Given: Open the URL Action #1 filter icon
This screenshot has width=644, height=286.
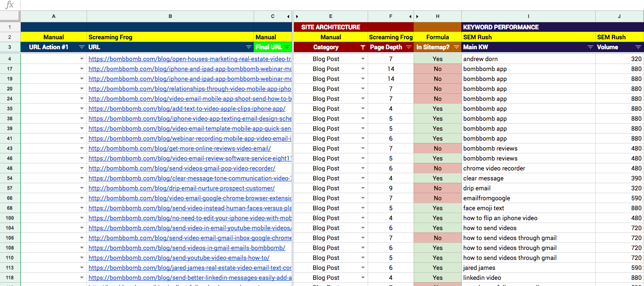Looking at the screenshot, I should [81, 47].
